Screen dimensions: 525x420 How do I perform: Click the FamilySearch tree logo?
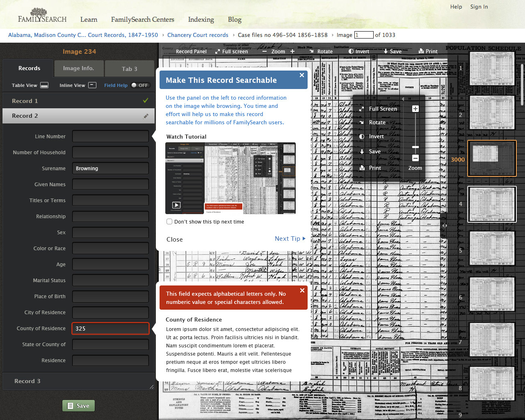click(42, 15)
